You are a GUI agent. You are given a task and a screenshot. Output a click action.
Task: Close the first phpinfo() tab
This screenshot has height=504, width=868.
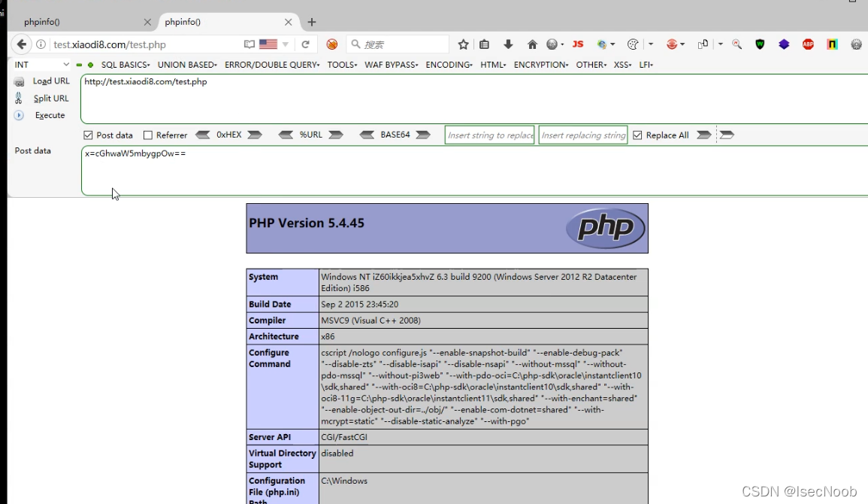[x=147, y=22]
